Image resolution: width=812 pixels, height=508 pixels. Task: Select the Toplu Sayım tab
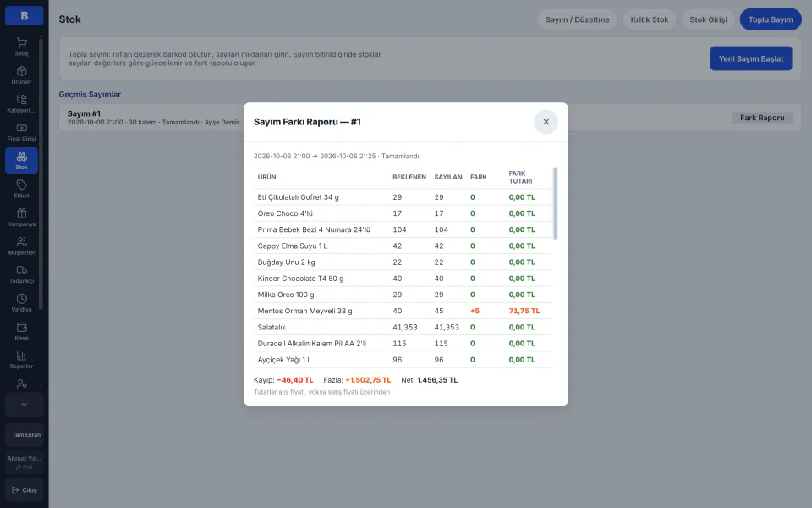771,19
